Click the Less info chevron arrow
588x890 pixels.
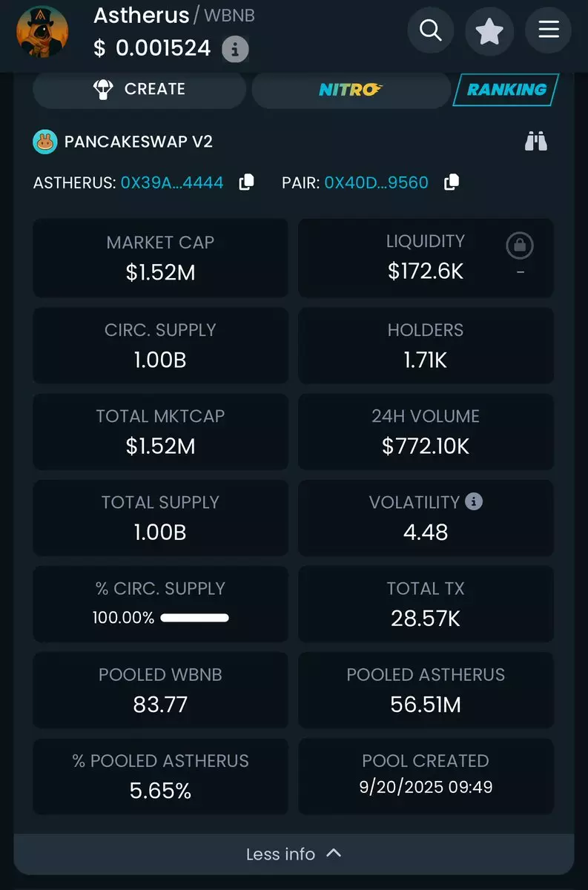[x=334, y=854]
